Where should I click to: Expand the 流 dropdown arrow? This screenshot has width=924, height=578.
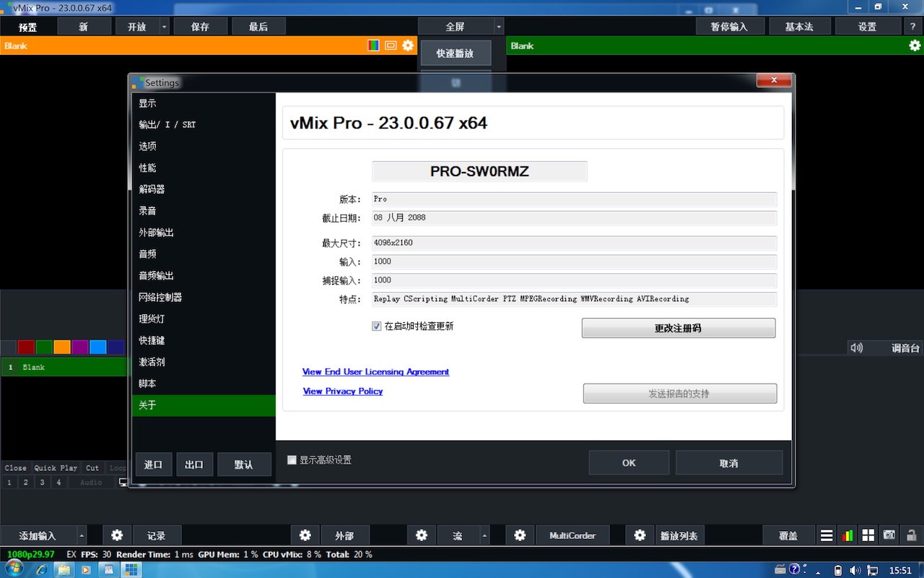(x=484, y=535)
